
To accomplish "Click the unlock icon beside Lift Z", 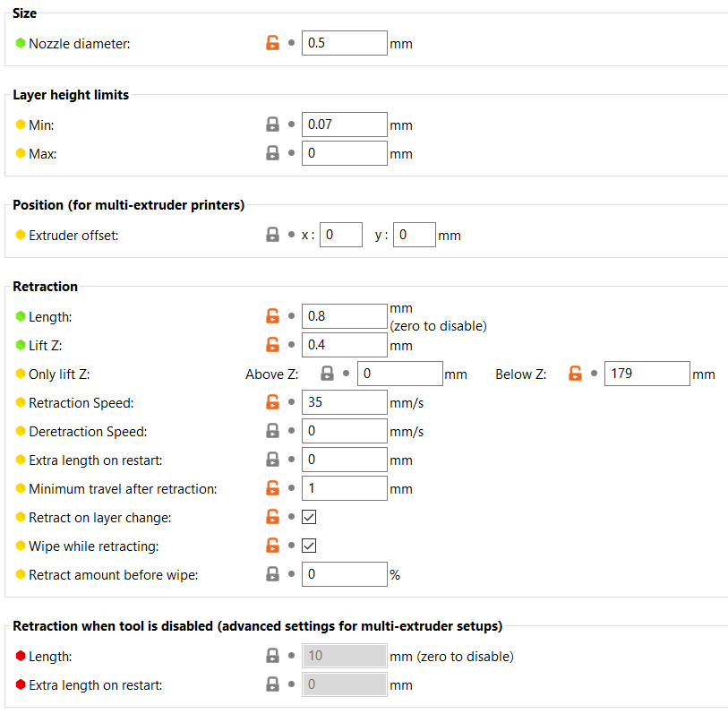I will [x=273, y=344].
